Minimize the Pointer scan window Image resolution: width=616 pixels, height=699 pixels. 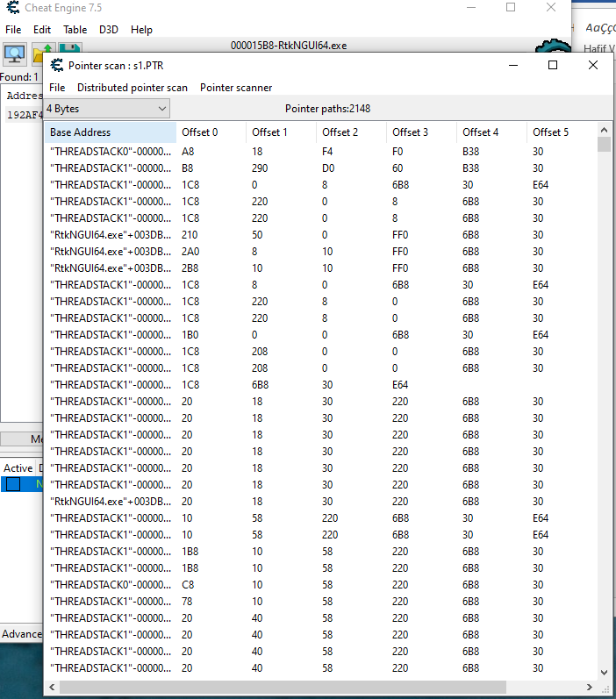pos(513,65)
